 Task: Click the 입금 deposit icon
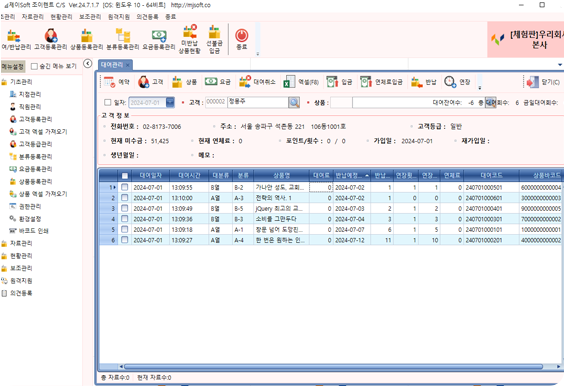[339, 82]
